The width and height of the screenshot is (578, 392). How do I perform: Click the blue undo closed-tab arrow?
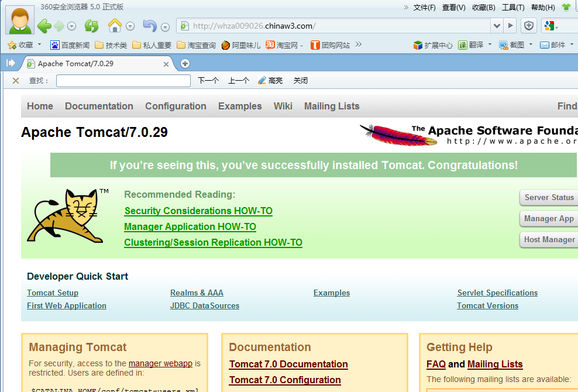click(150, 25)
